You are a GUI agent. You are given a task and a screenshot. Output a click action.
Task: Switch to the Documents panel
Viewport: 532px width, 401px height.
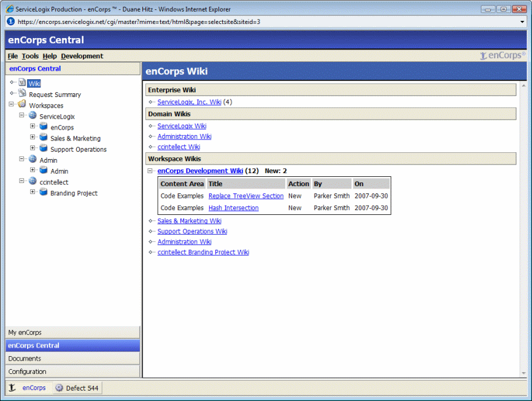(x=72, y=359)
